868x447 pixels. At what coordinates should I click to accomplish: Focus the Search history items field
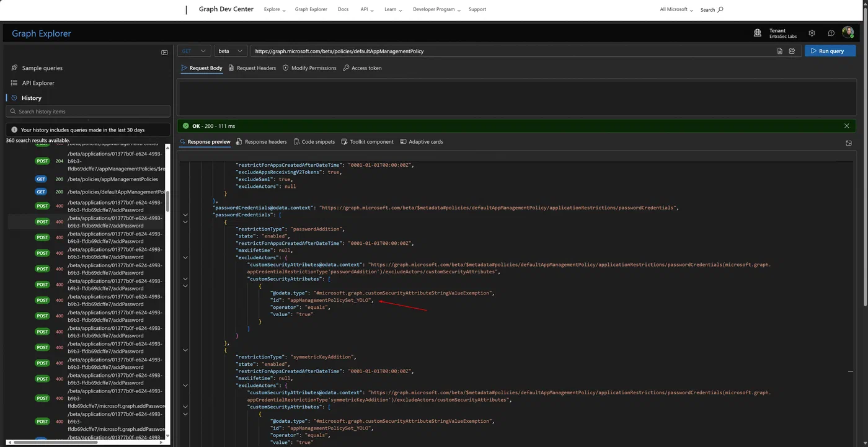(88, 112)
